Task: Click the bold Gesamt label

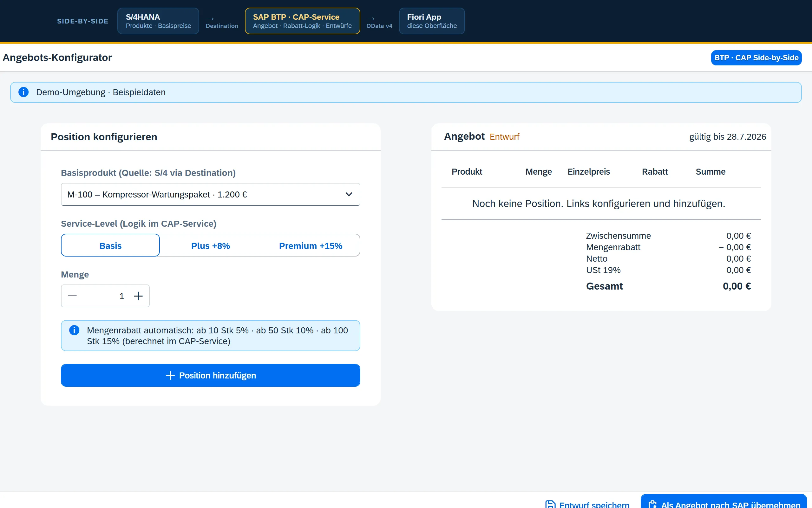Action: tap(604, 286)
